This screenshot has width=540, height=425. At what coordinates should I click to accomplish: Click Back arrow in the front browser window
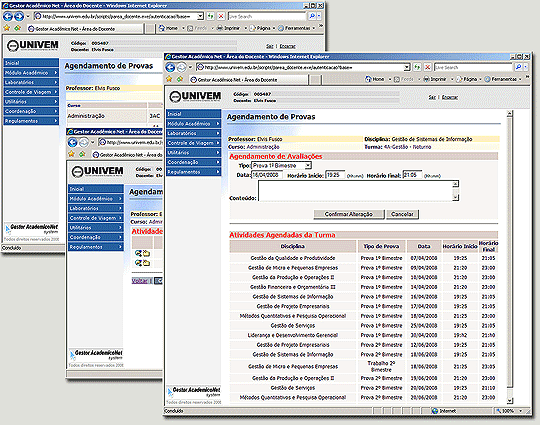click(x=170, y=67)
